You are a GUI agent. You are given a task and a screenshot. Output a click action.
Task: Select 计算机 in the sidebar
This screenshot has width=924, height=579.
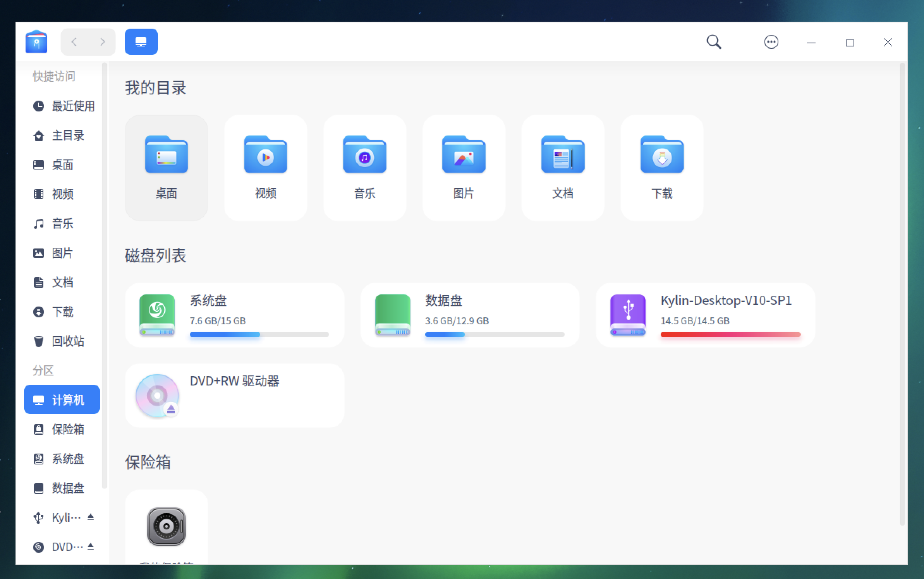point(62,399)
